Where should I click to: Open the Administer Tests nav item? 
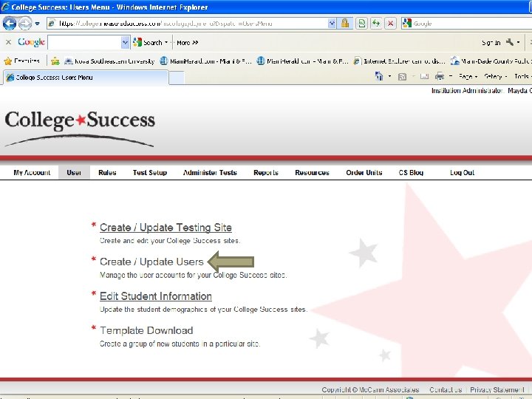210,172
